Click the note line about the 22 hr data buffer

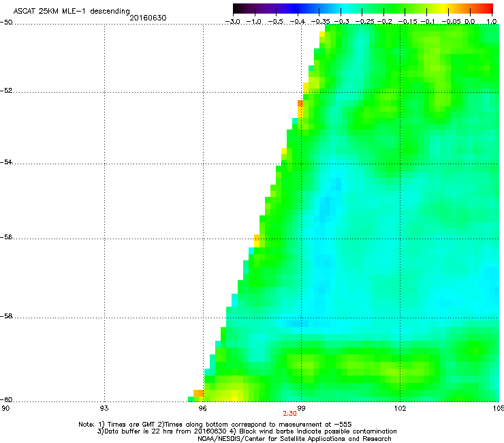(x=247, y=431)
